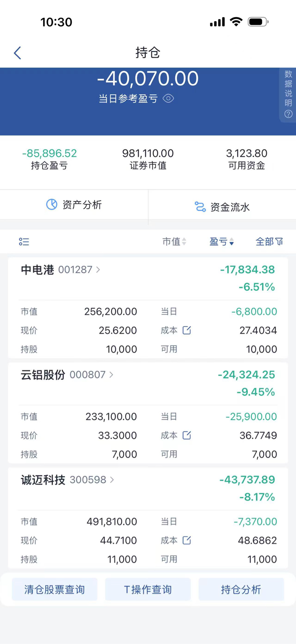Click 清仓股票查询 button
296x644 pixels.
[55, 589]
